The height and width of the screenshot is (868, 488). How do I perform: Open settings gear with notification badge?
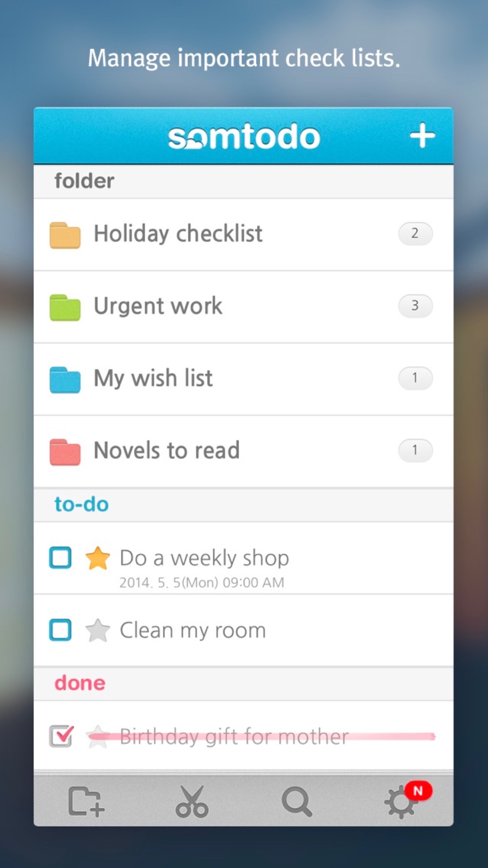click(x=402, y=802)
